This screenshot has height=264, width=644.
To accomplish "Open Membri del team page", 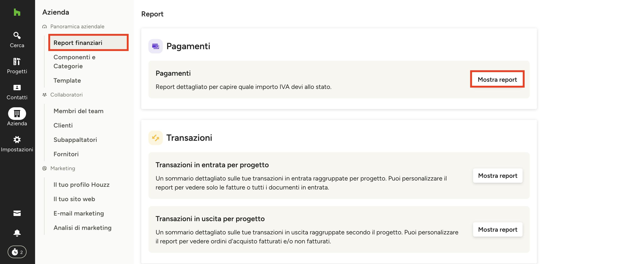I will [78, 111].
